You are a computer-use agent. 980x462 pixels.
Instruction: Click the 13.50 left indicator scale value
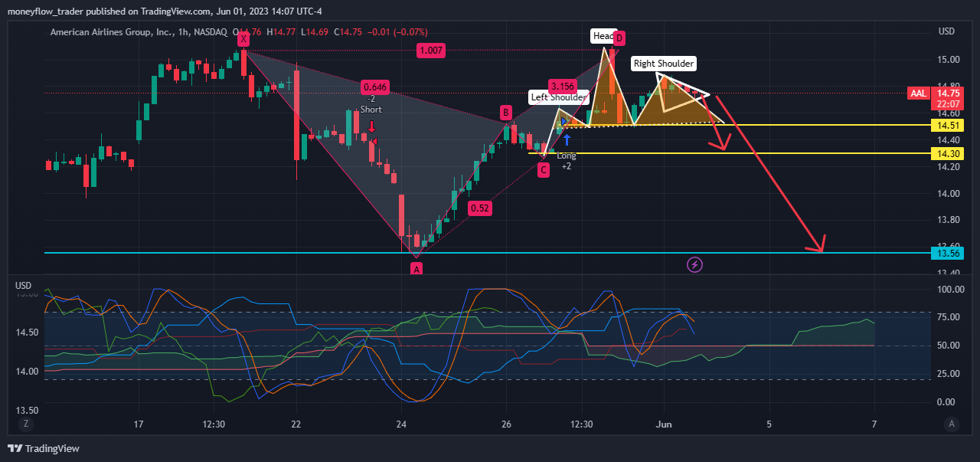tap(25, 410)
